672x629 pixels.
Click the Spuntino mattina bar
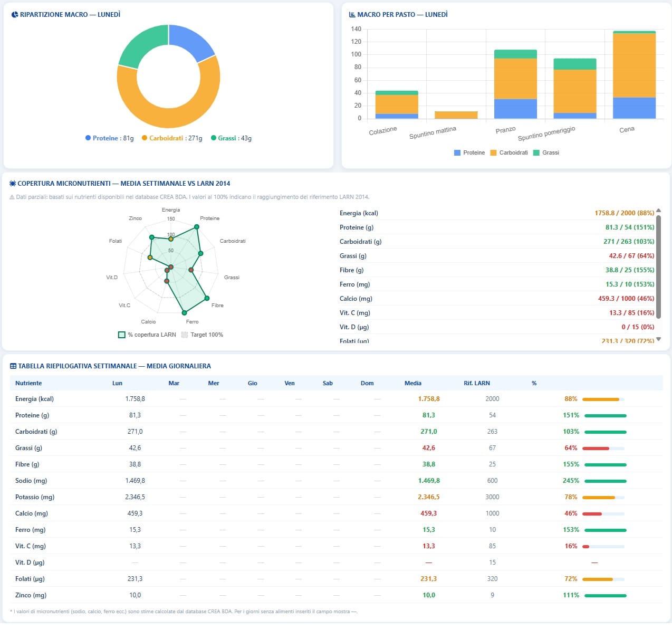point(456,115)
